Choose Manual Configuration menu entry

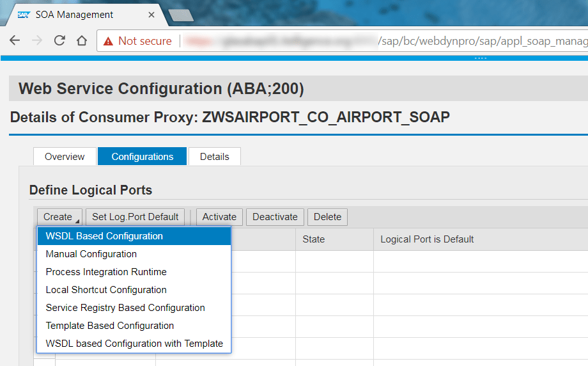(x=134, y=254)
